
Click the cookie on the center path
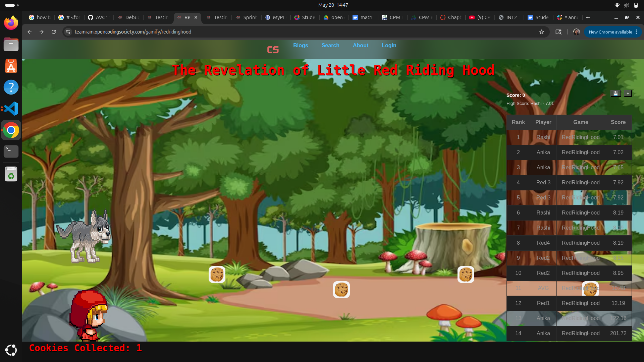[341, 290]
